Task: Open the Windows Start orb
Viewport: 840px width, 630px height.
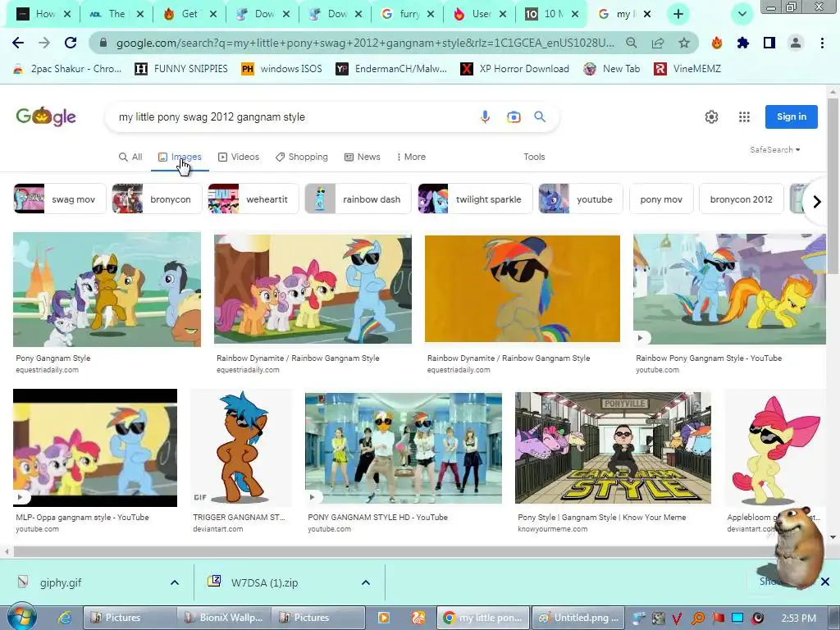Action: [x=21, y=617]
